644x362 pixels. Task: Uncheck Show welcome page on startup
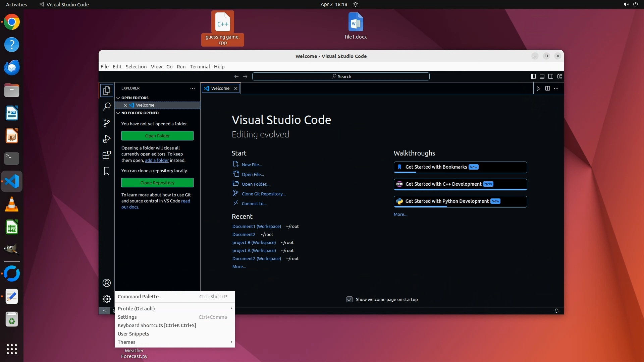pos(350,299)
